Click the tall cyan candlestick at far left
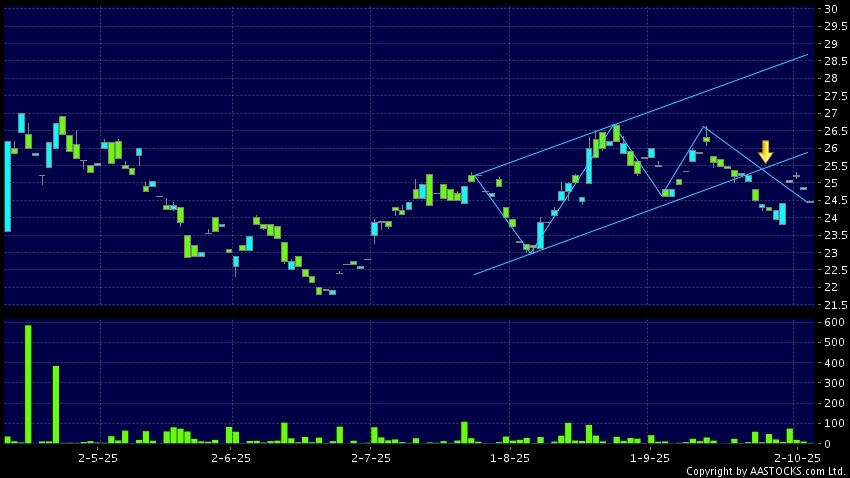The image size is (850, 478). [x=8, y=186]
